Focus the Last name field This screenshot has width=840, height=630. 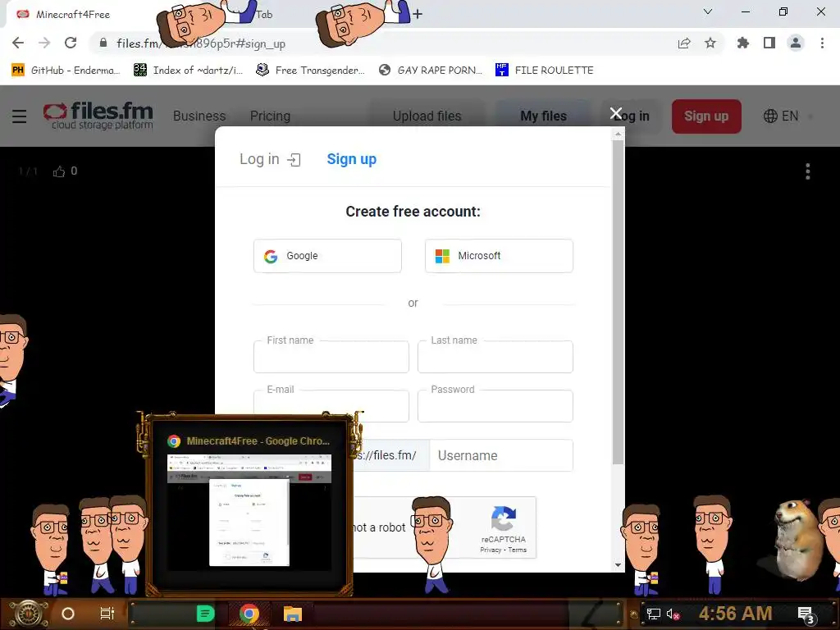tap(495, 357)
